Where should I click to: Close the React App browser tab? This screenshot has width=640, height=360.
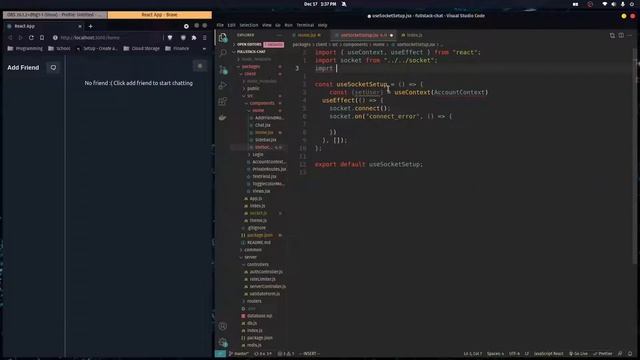click(x=80, y=26)
